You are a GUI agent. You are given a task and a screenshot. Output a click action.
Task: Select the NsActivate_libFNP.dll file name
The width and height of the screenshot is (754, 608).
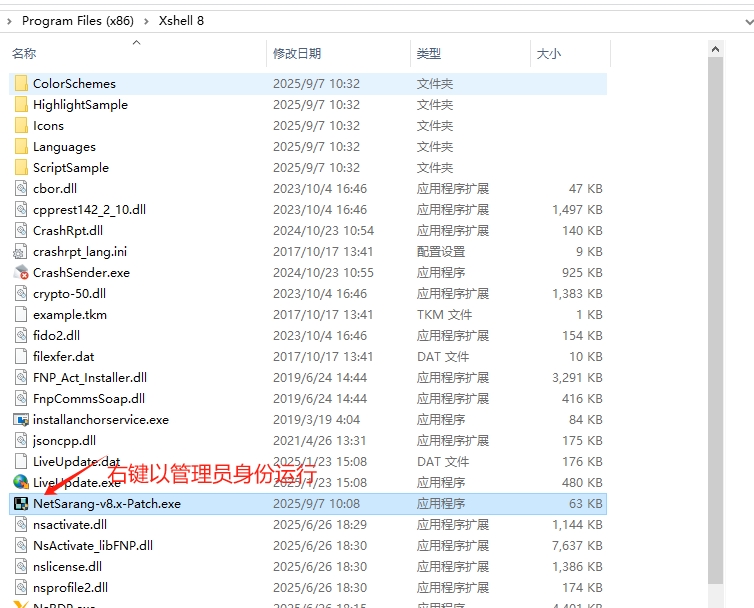click(93, 545)
